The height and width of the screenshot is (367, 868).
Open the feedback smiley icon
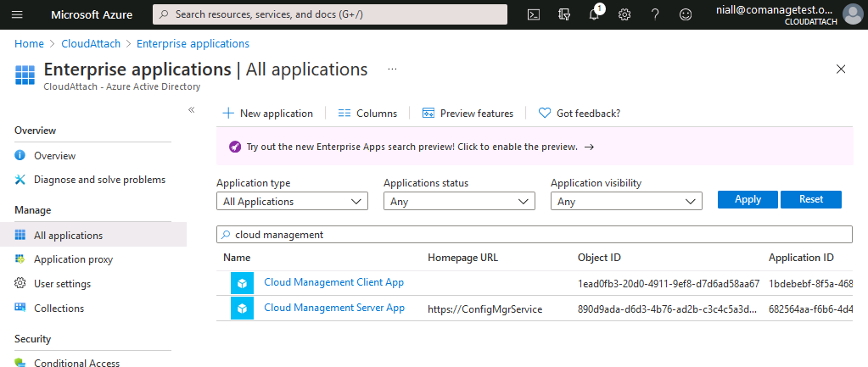[x=686, y=15]
